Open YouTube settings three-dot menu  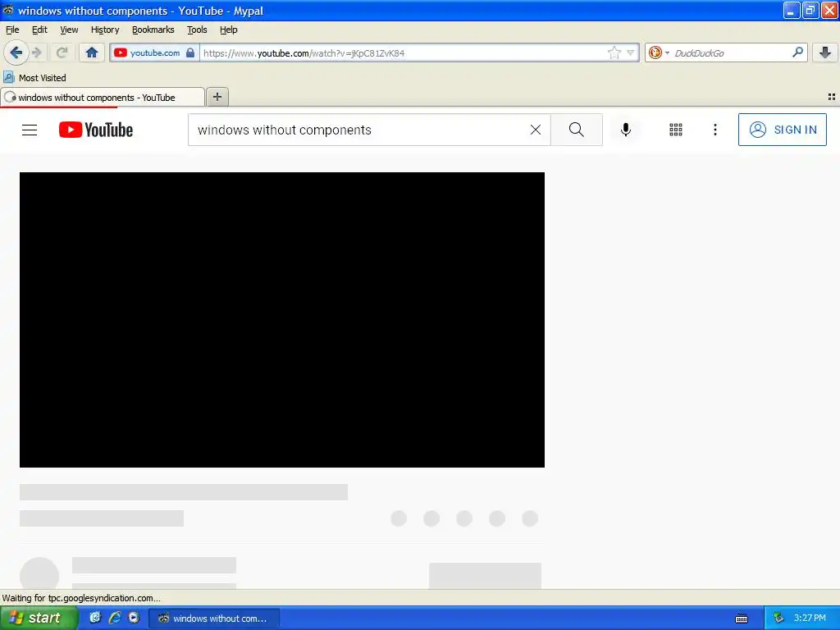pos(714,130)
